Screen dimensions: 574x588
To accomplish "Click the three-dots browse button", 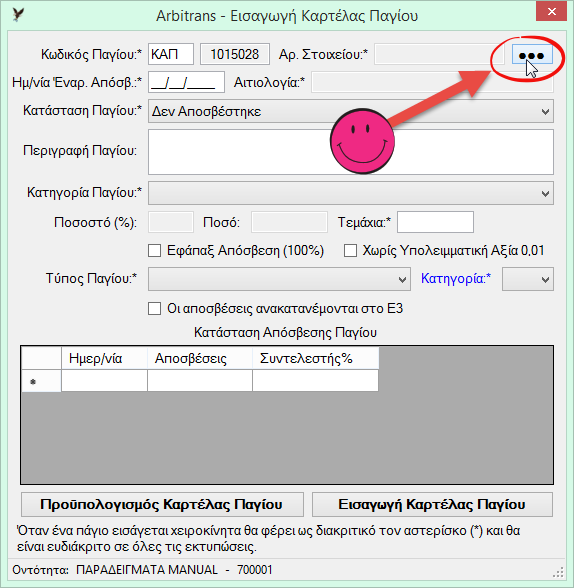I will coord(532,55).
